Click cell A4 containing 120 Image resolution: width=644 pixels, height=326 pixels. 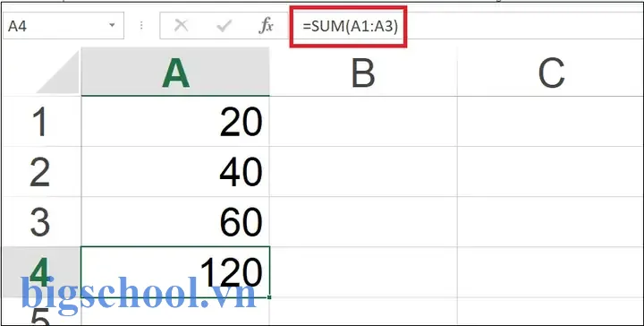(175, 271)
